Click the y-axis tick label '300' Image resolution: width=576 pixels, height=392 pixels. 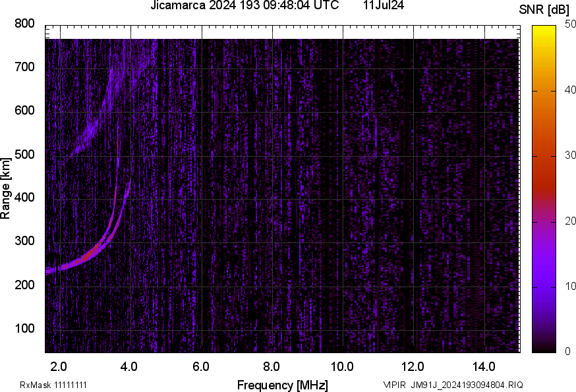tap(24, 241)
